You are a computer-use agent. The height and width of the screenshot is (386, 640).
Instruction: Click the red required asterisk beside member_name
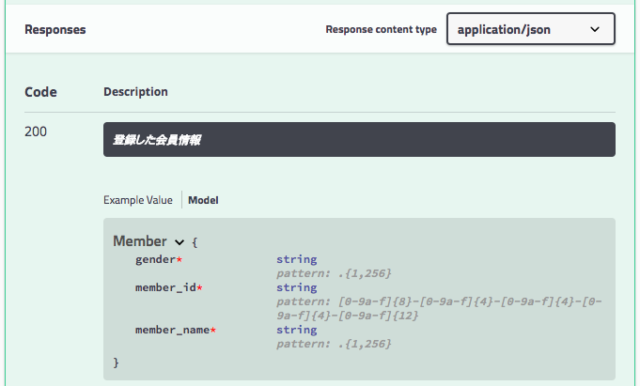(213, 330)
